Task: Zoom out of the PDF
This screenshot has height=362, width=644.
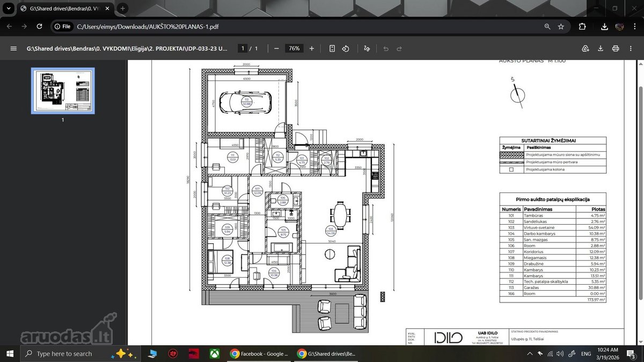Action: [x=276, y=48]
